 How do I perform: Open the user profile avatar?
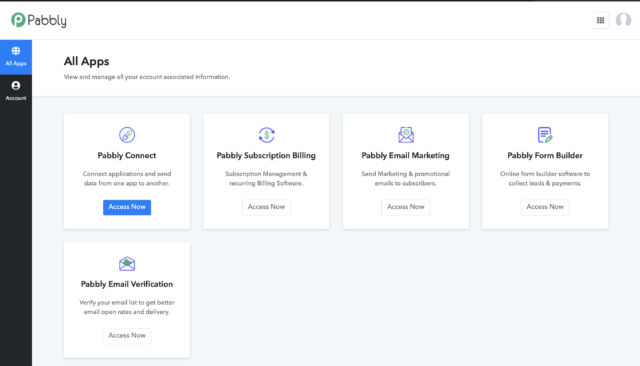(623, 20)
